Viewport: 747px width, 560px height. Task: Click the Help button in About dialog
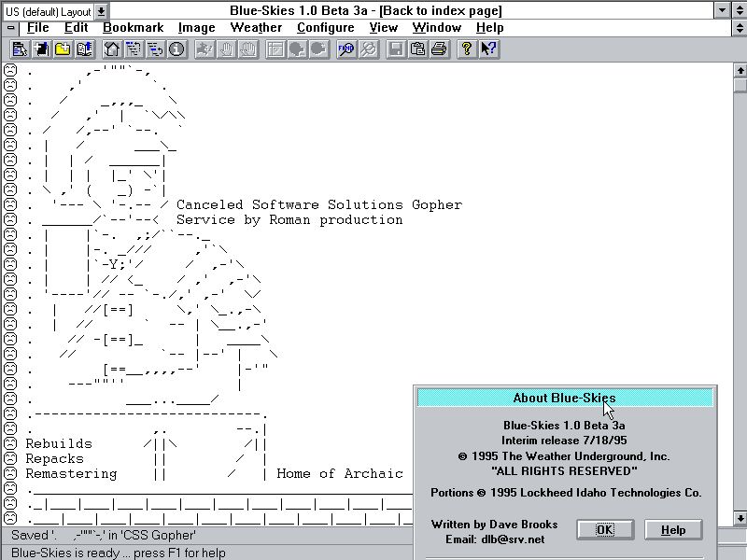(x=672, y=530)
